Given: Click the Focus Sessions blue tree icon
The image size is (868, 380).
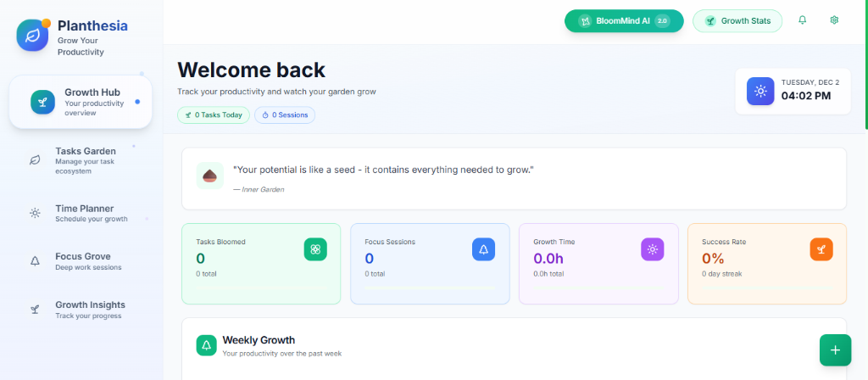Looking at the screenshot, I should (483, 249).
